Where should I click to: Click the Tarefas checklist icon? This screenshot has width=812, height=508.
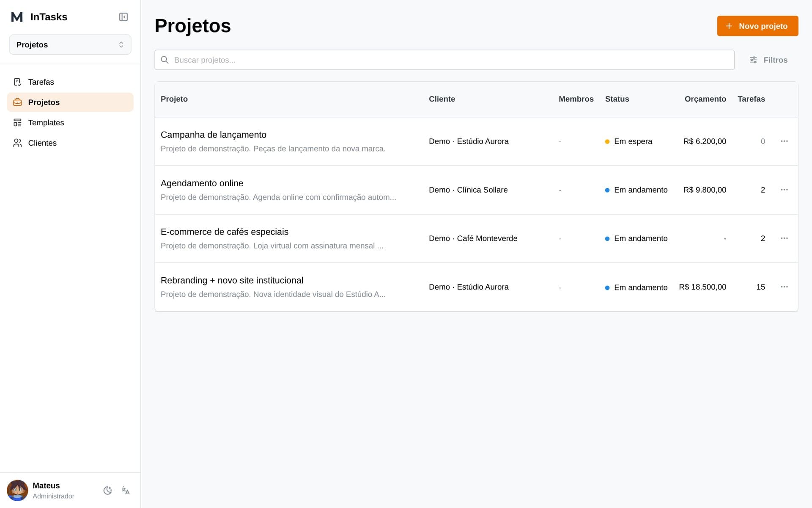pyautogui.click(x=17, y=82)
